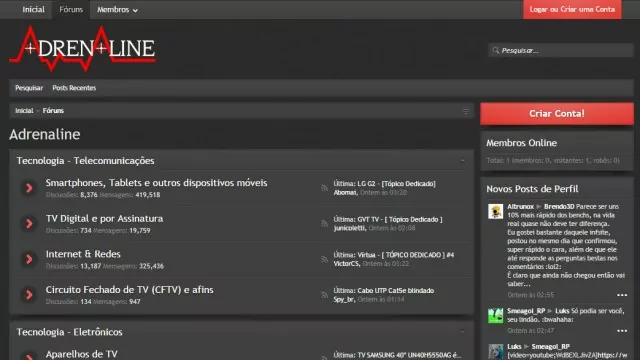Open latest thread Cabo UTP Cat5e blindado

click(396, 290)
